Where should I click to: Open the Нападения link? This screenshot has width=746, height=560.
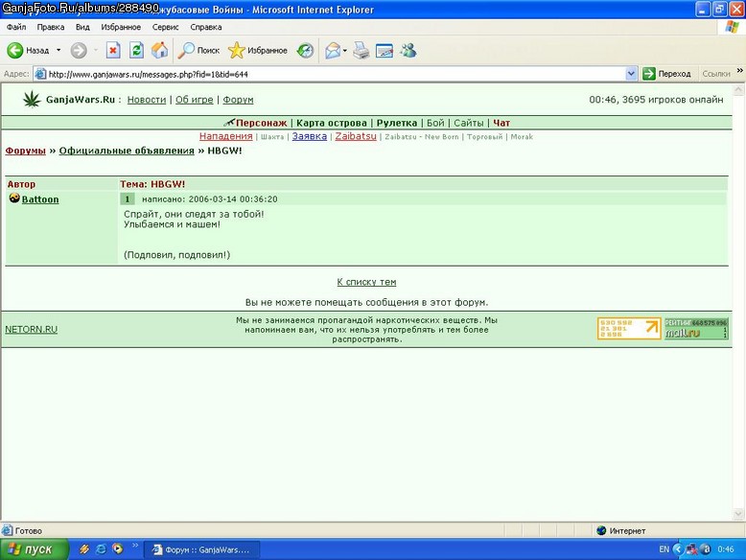(x=226, y=136)
